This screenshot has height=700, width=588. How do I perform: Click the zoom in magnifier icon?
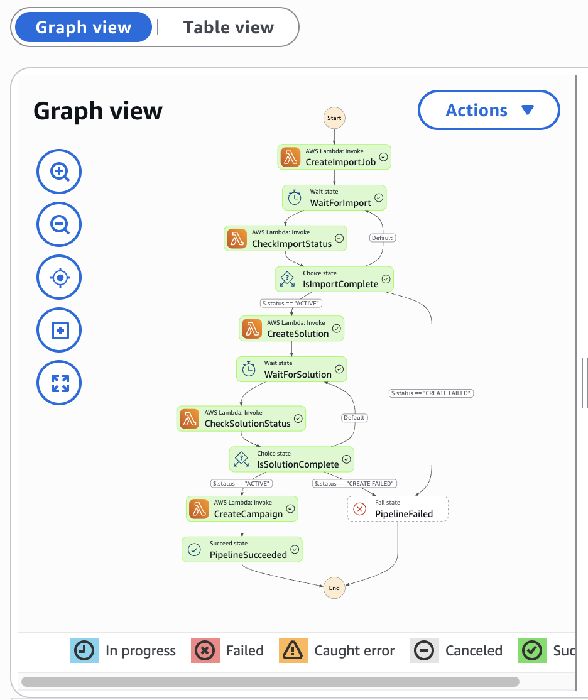pos(59,172)
